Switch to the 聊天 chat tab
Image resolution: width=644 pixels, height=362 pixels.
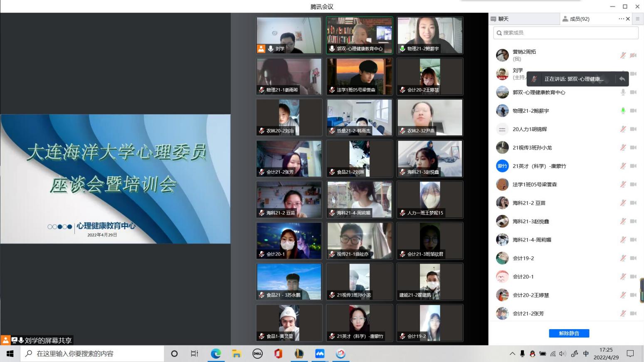[x=503, y=19]
